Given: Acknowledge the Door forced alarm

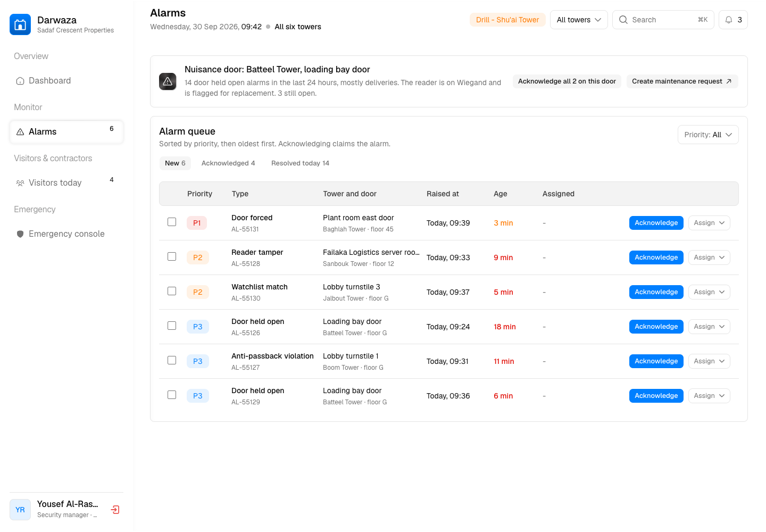Looking at the screenshot, I should [x=656, y=223].
